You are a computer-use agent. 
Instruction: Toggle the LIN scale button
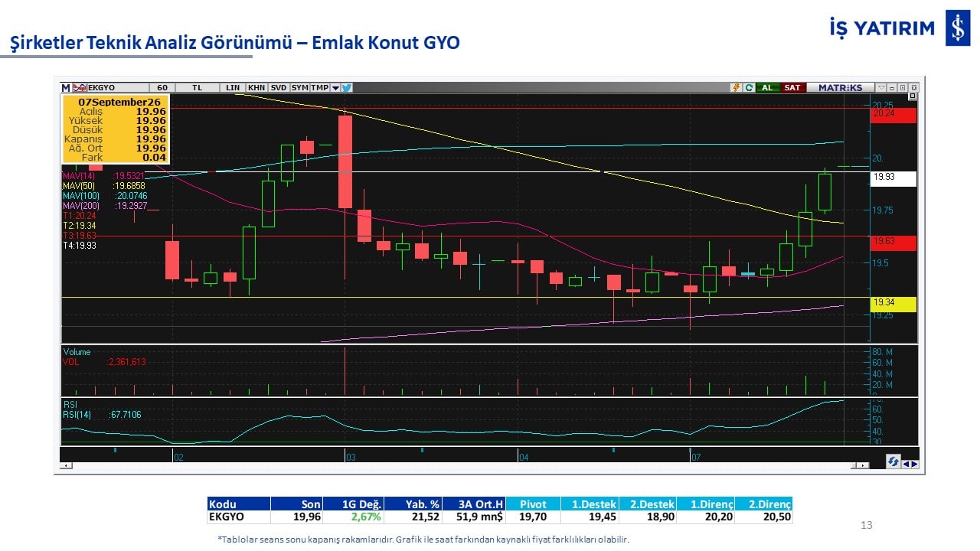(232, 87)
